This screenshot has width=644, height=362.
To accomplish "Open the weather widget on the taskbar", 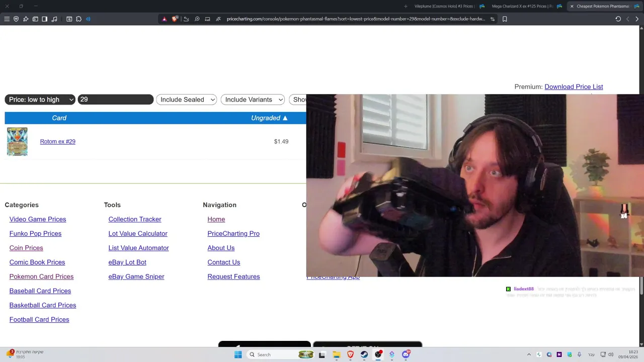I will coord(25,354).
